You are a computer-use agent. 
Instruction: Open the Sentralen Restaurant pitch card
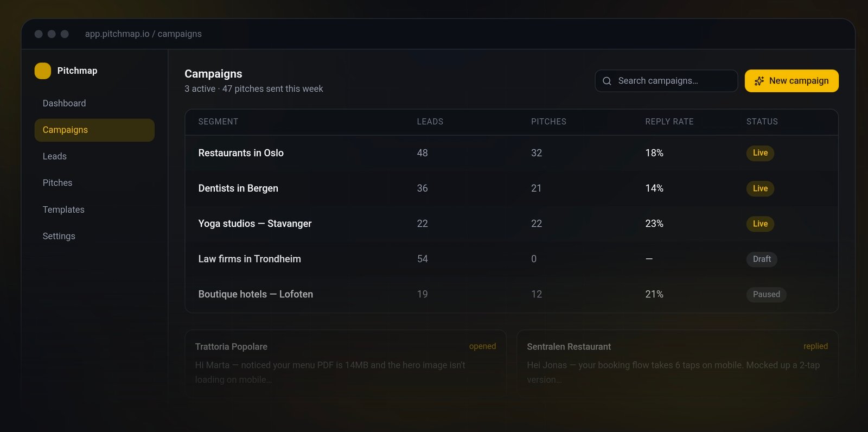pos(678,364)
